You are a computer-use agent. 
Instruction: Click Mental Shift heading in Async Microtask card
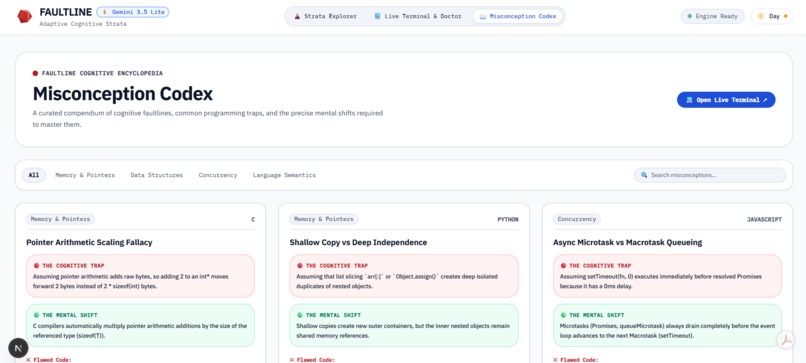597,315
